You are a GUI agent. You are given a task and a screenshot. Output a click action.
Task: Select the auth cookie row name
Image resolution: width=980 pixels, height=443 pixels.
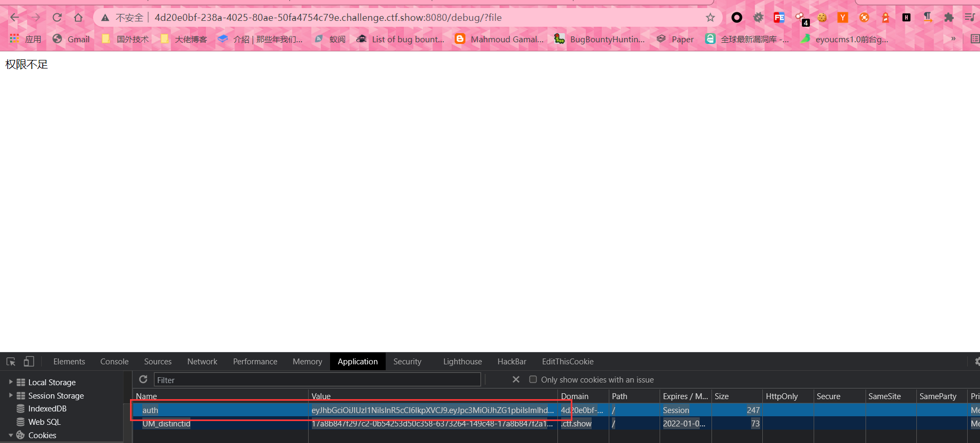coord(150,410)
